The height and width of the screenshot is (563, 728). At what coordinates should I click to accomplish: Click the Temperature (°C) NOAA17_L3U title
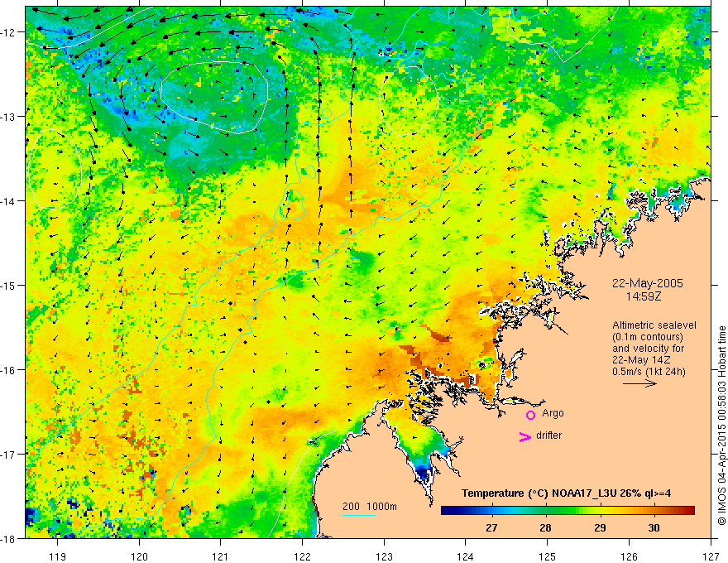click(566, 493)
